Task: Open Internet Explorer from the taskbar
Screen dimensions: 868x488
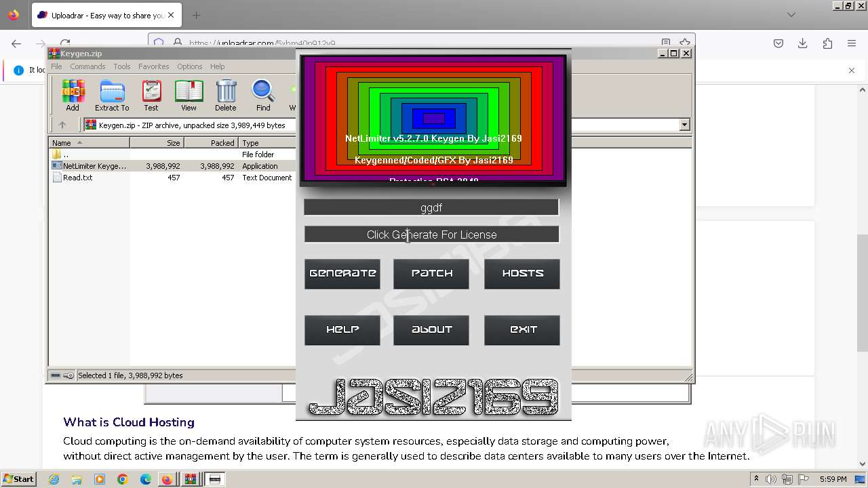Action: [x=54, y=479]
